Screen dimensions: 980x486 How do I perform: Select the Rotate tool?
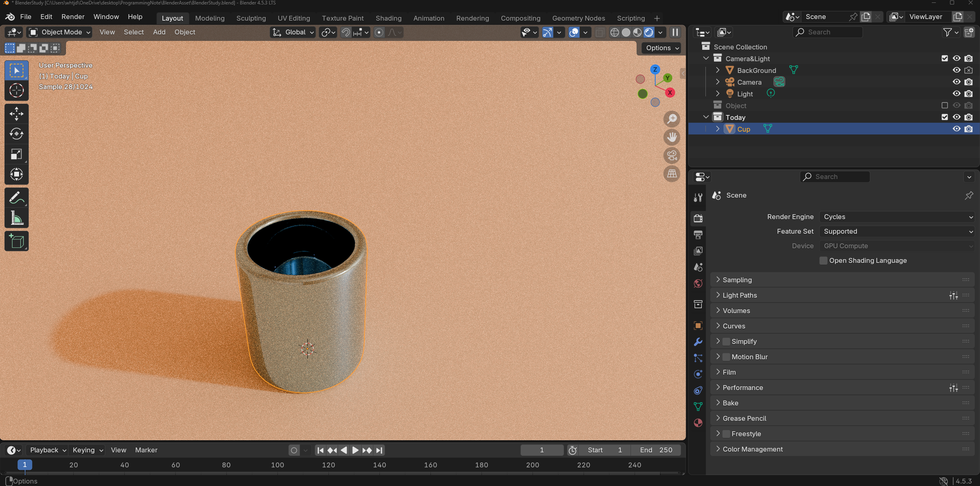pyautogui.click(x=16, y=134)
